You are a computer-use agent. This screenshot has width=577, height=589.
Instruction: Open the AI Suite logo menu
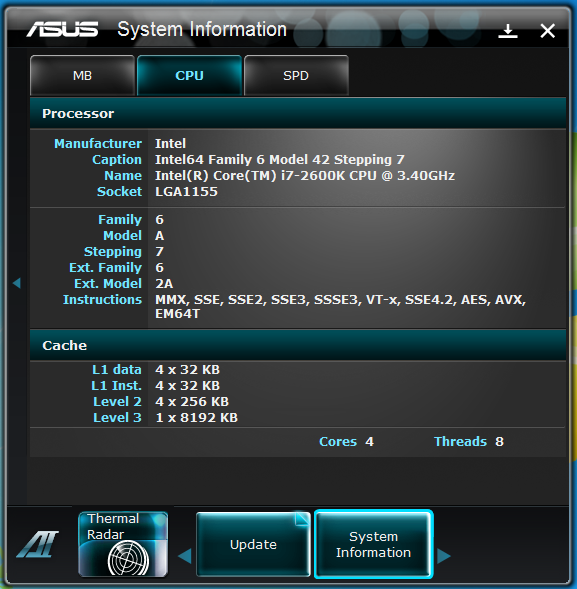38,544
